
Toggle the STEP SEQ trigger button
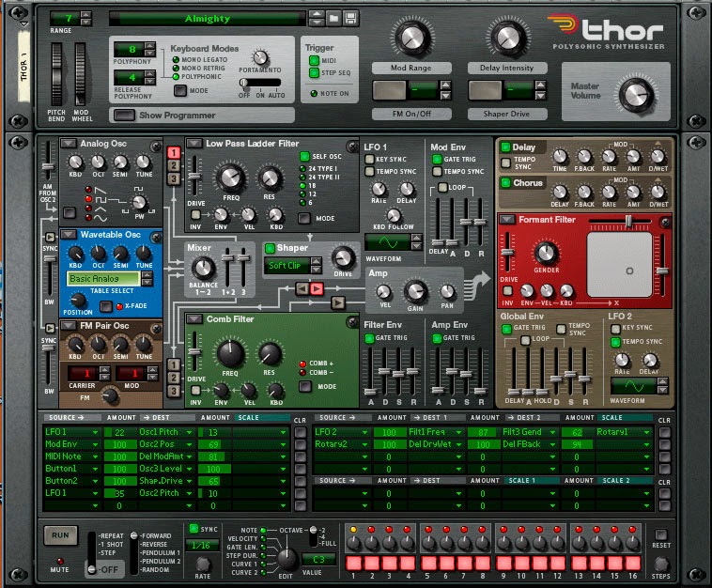click(314, 72)
